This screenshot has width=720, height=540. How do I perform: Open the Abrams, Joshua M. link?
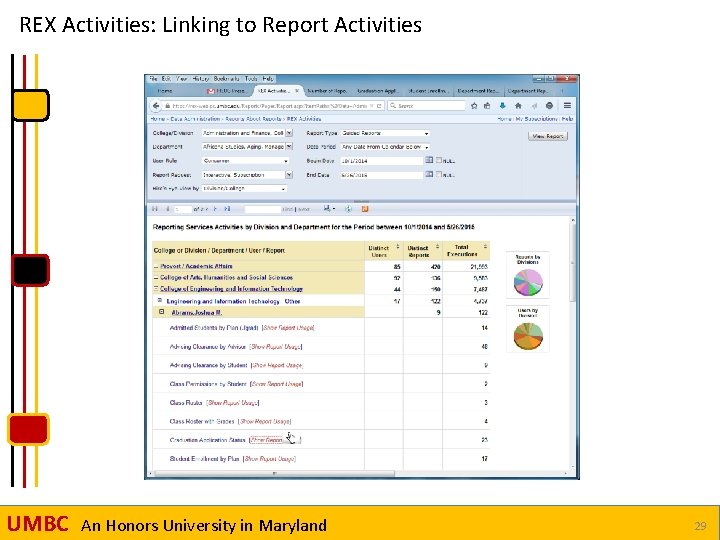pos(197,313)
